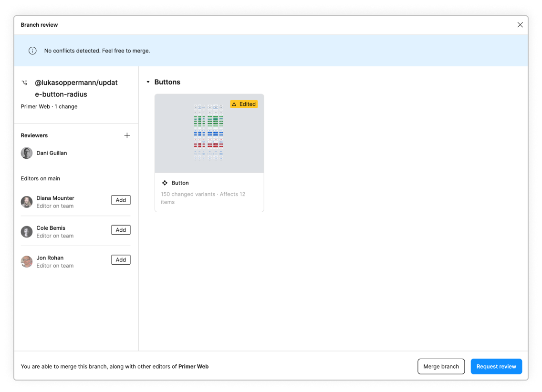Add Cole Bemis as a reviewer

point(121,229)
